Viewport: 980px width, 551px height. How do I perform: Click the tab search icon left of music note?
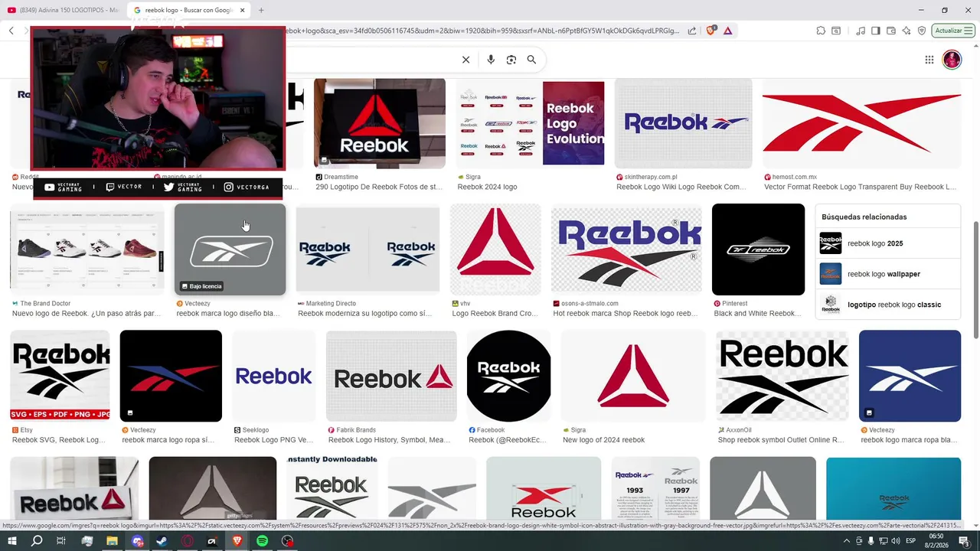pyautogui.click(x=836, y=31)
